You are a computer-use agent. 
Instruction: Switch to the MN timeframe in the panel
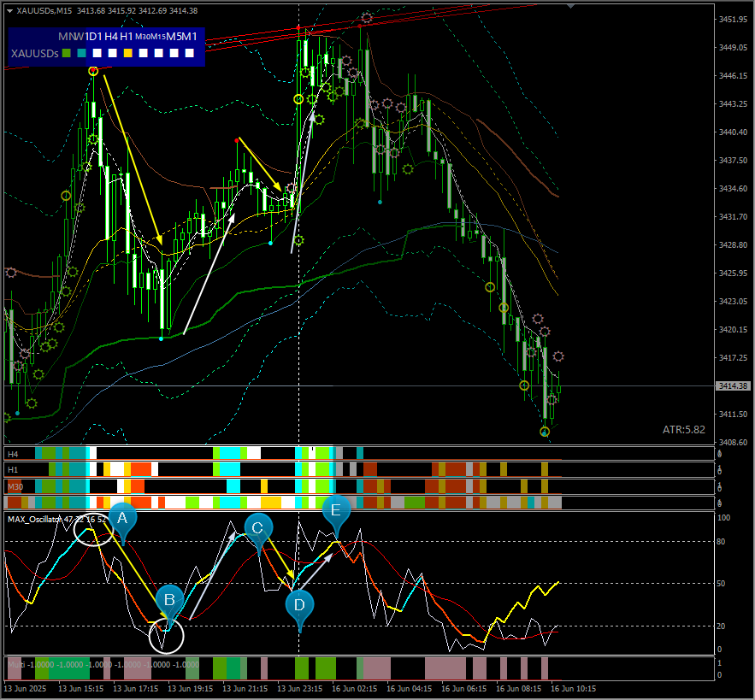66,37
